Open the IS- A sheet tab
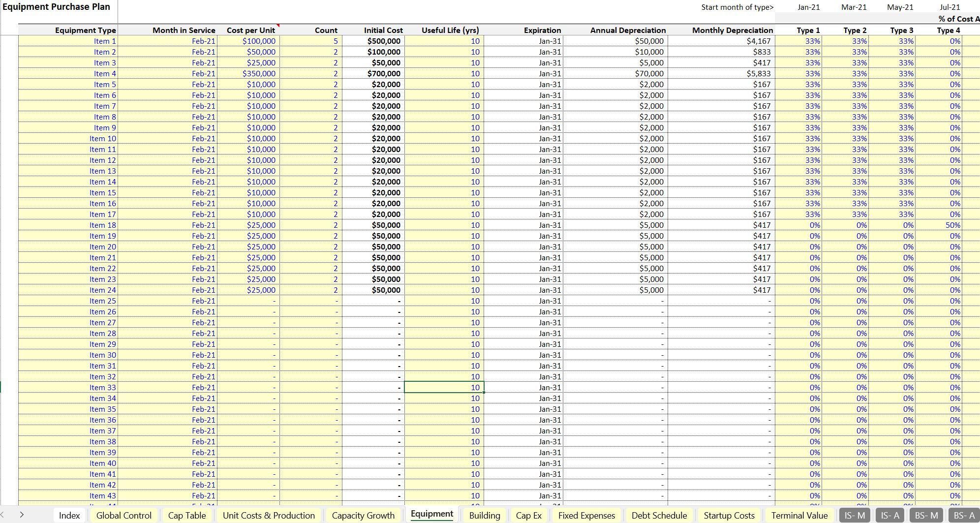Viewport: 980px width, 523px height. [x=890, y=515]
